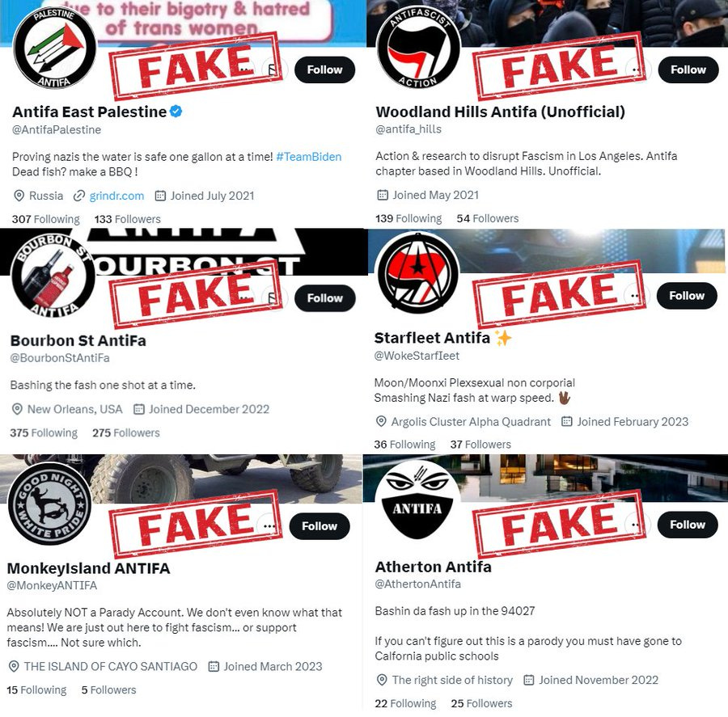View Bourbon St AntiFa's 375 Following
This screenshot has height=717, width=728.
pos(44,433)
